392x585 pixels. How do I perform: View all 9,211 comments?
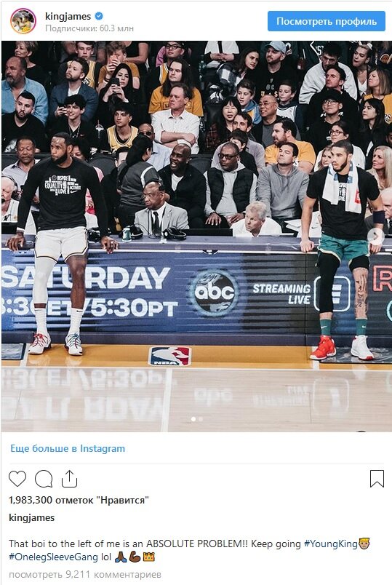(84, 574)
